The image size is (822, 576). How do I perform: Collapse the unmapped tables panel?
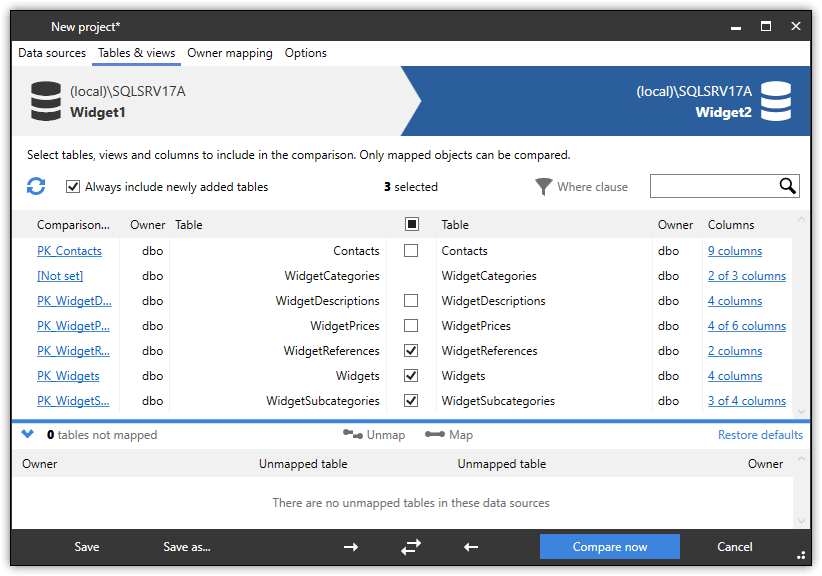coord(27,435)
